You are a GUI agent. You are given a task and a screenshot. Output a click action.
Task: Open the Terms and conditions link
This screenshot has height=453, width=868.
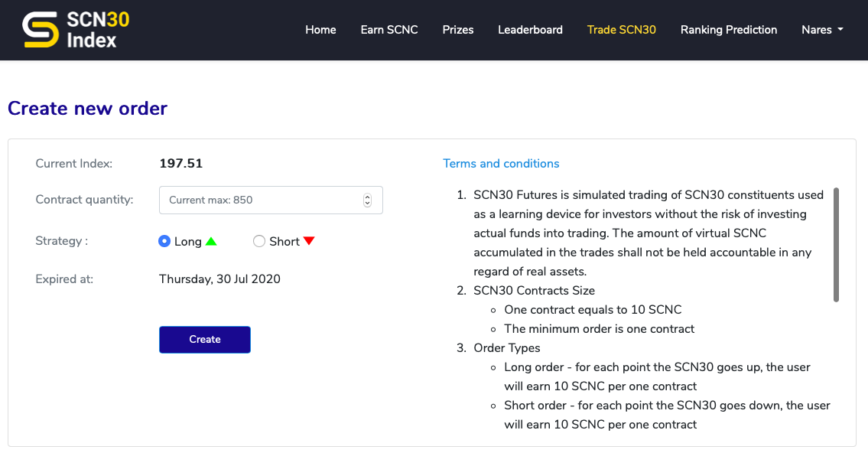point(501,163)
